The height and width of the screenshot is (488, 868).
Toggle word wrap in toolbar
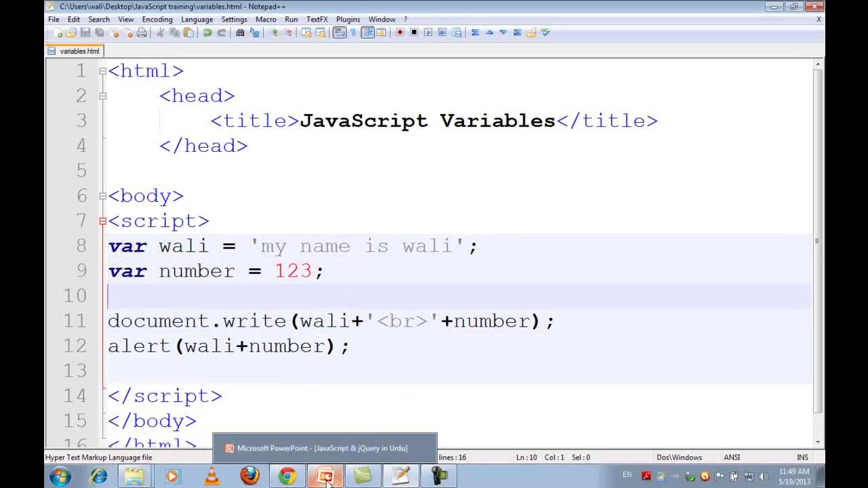coord(340,33)
